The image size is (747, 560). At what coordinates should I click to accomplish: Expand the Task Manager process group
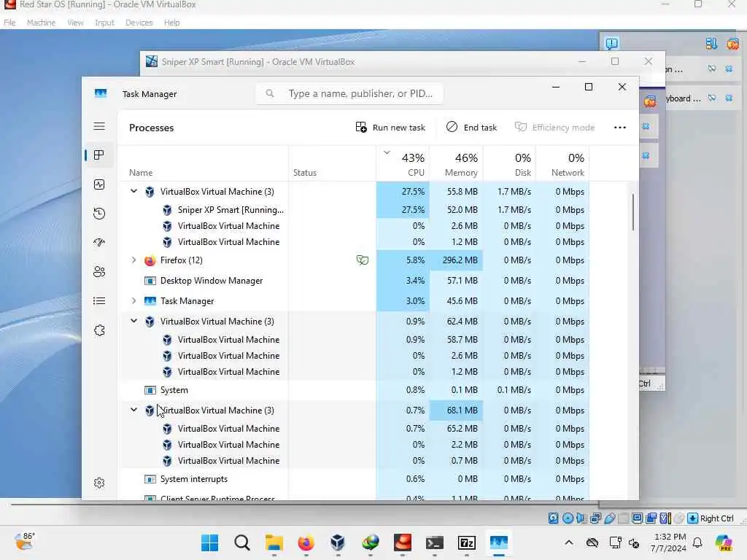134,301
